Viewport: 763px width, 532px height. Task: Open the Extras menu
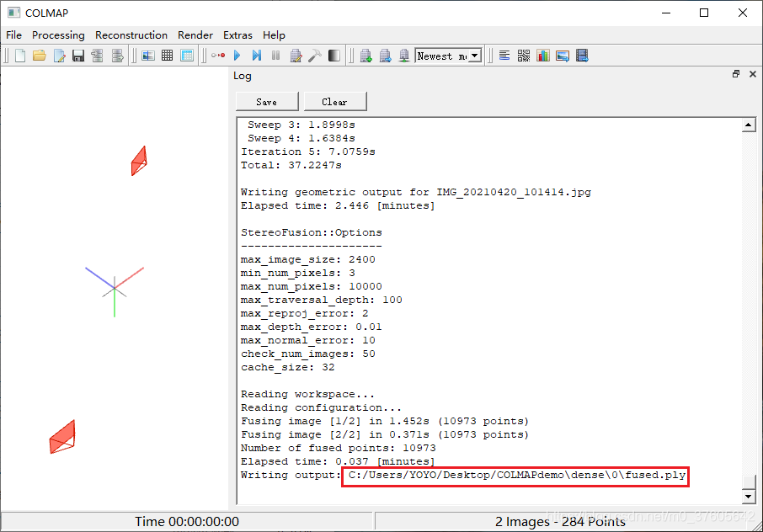click(237, 35)
